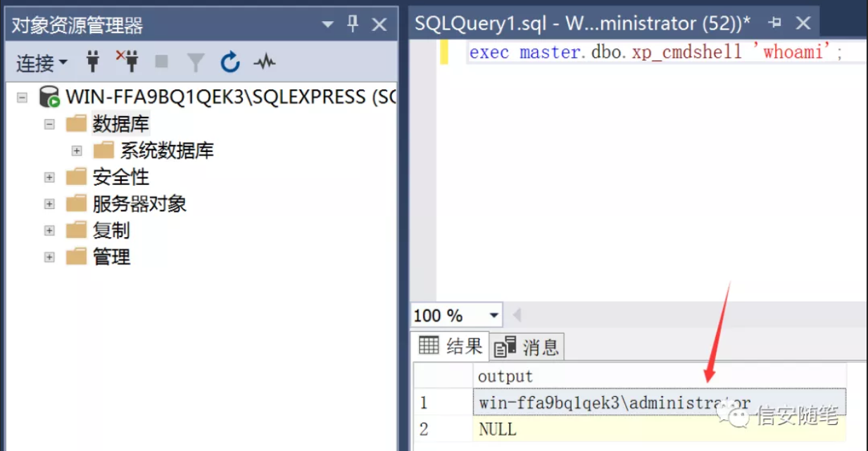Click the horizontal scrollbar left arrow in editor
This screenshot has height=451, width=868.
click(x=517, y=315)
